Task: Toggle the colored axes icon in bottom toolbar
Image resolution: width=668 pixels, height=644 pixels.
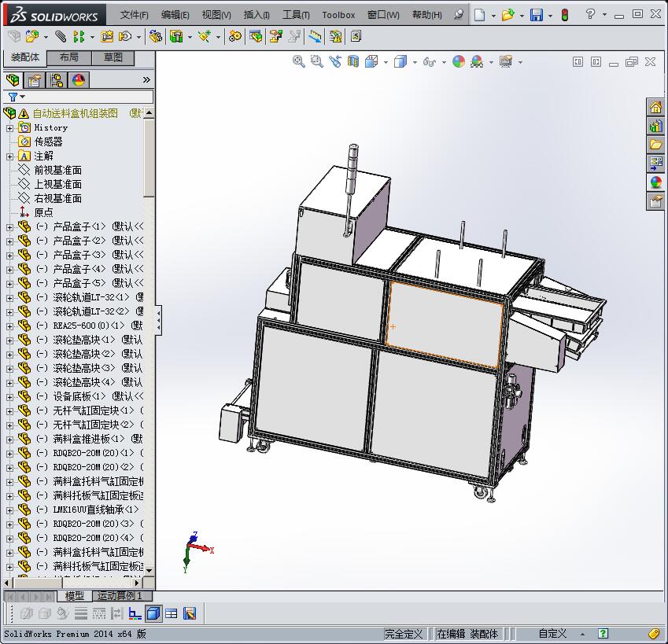Action: [135, 613]
